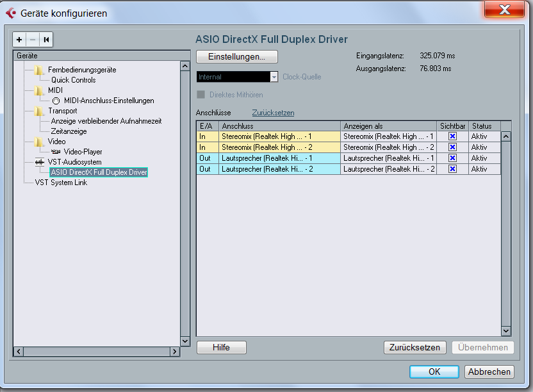This screenshot has width=533, height=392.
Task: Click Anzeigen als cell for Stereomix - 1
Action: click(388, 136)
